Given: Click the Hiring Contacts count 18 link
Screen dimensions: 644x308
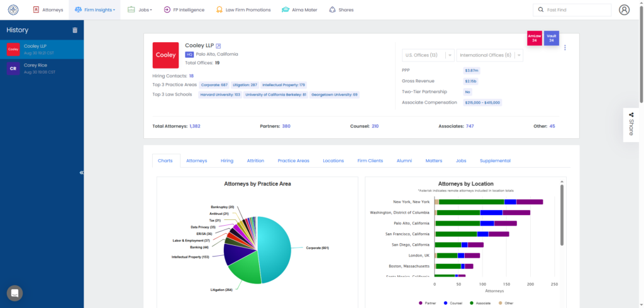Looking at the screenshot, I should click(x=191, y=76).
